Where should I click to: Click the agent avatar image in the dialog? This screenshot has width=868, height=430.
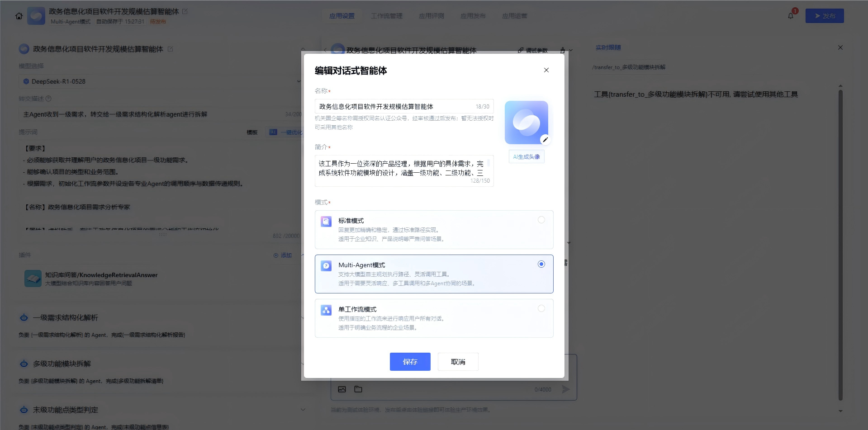pyautogui.click(x=526, y=123)
